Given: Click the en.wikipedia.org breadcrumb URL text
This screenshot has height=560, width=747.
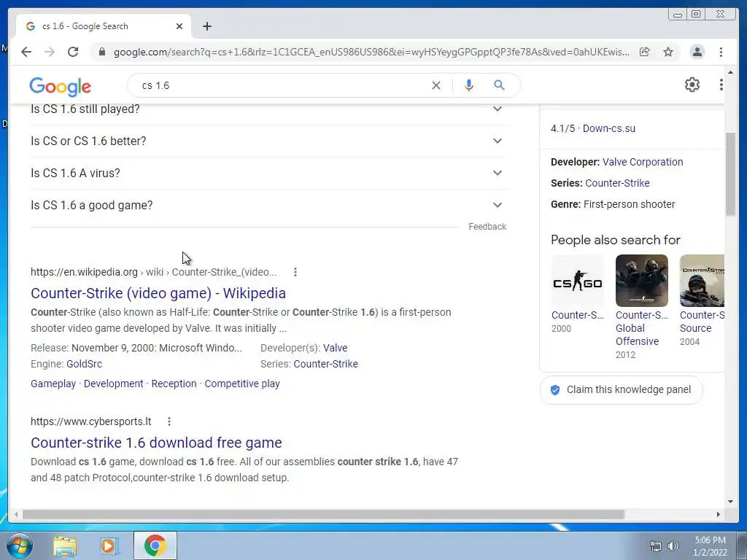Looking at the screenshot, I should [x=153, y=272].
